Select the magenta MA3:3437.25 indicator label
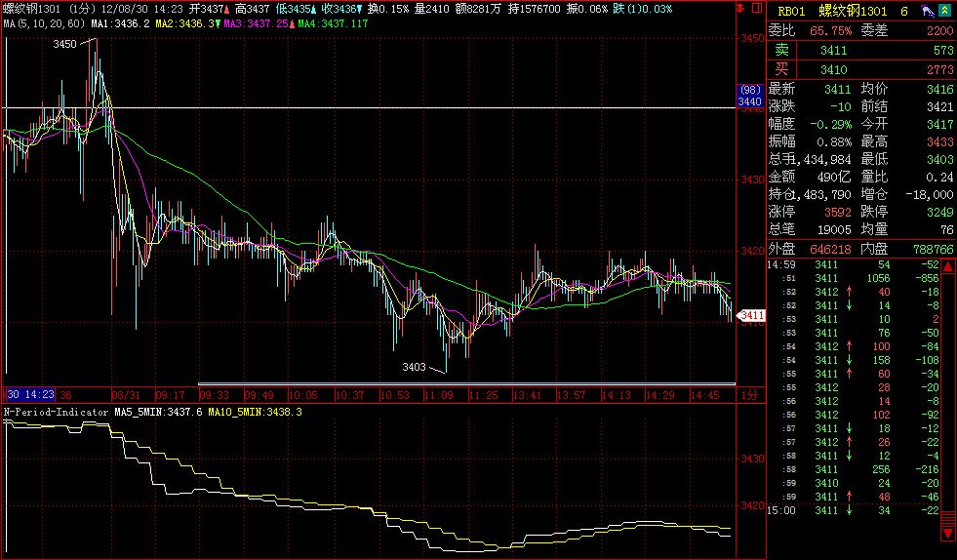Viewport: 957px width, 560px height. tap(256, 21)
